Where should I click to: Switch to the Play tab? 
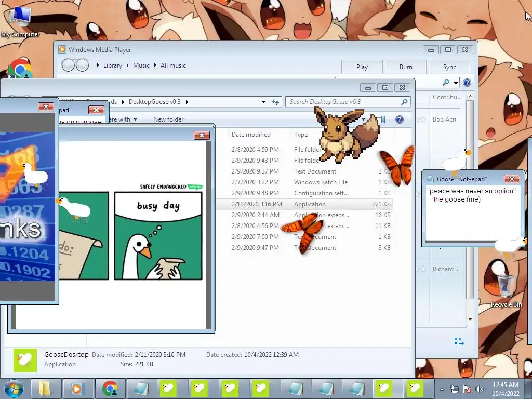pos(362,67)
